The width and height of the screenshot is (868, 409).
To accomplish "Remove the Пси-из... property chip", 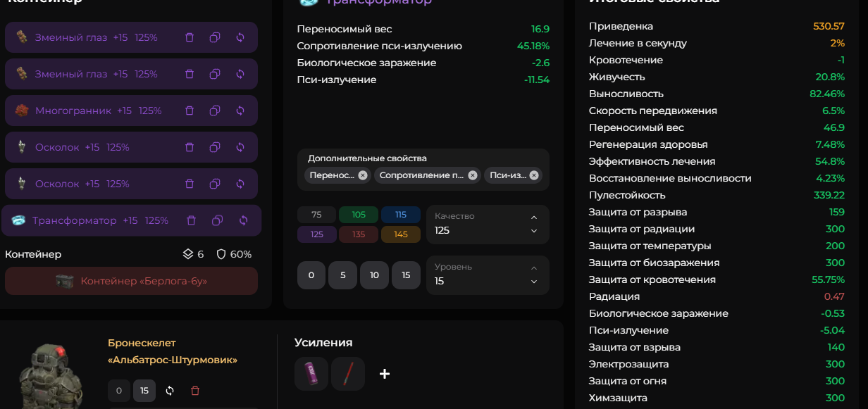I will click(x=534, y=175).
